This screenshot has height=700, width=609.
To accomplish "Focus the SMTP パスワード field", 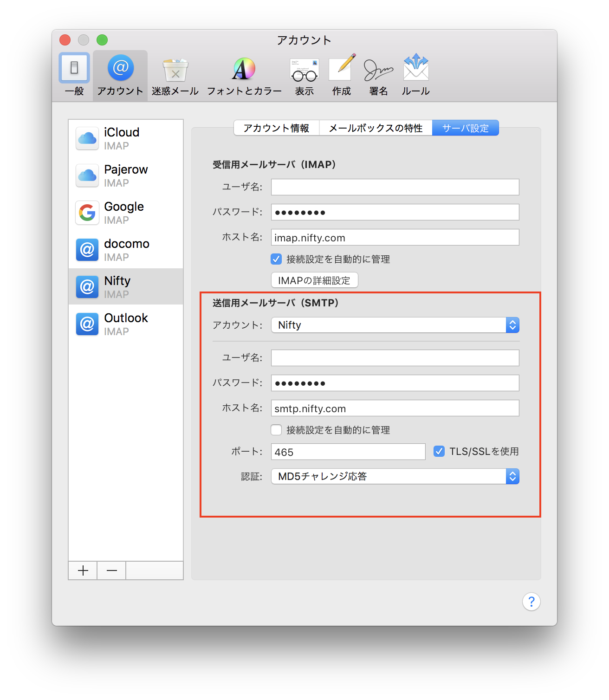I will [395, 383].
